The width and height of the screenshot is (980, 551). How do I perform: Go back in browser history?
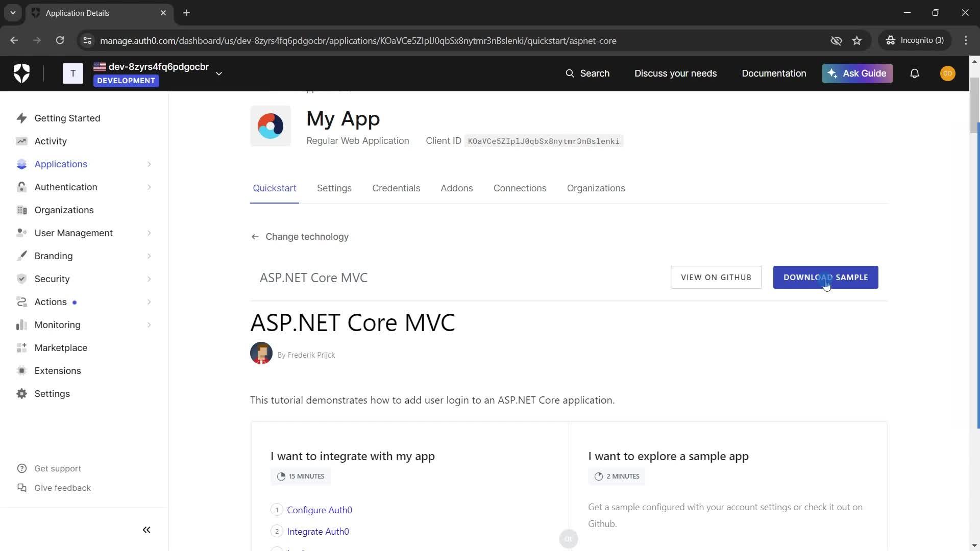(14, 40)
